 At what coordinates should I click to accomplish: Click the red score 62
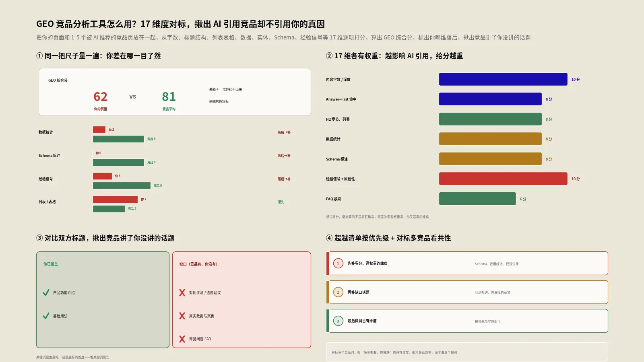pyautogui.click(x=101, y=97)
